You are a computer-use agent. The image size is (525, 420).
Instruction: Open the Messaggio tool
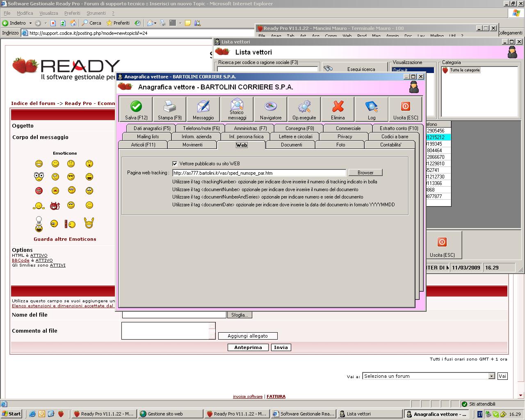203,109
